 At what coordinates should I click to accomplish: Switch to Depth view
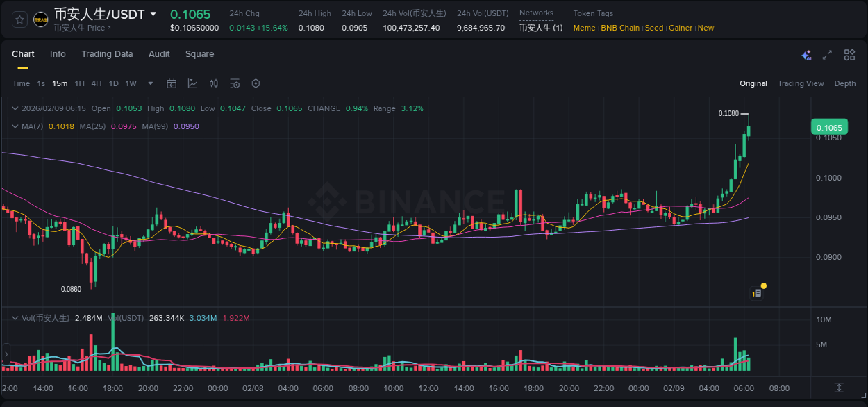pyautogui.click(x=844, y=83)
